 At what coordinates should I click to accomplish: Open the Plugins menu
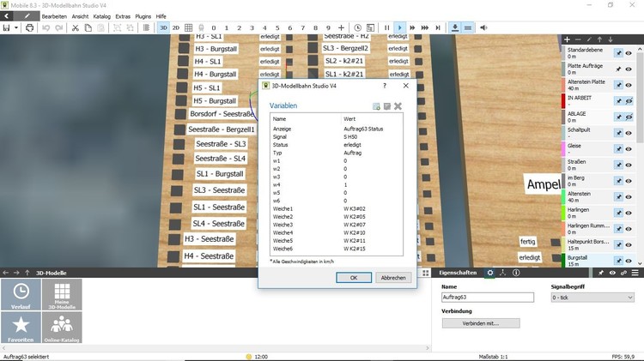pyautogui.click(x=143, y=16)
